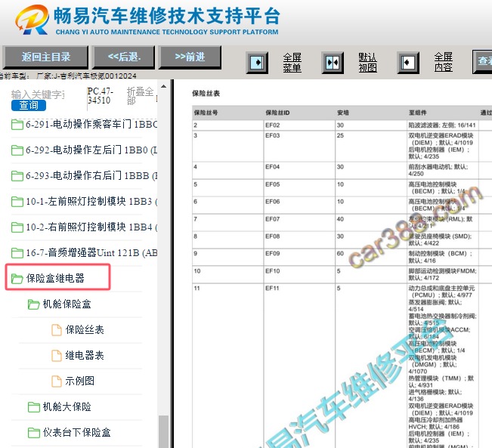Click the EF08 table cell

(299, 239)
